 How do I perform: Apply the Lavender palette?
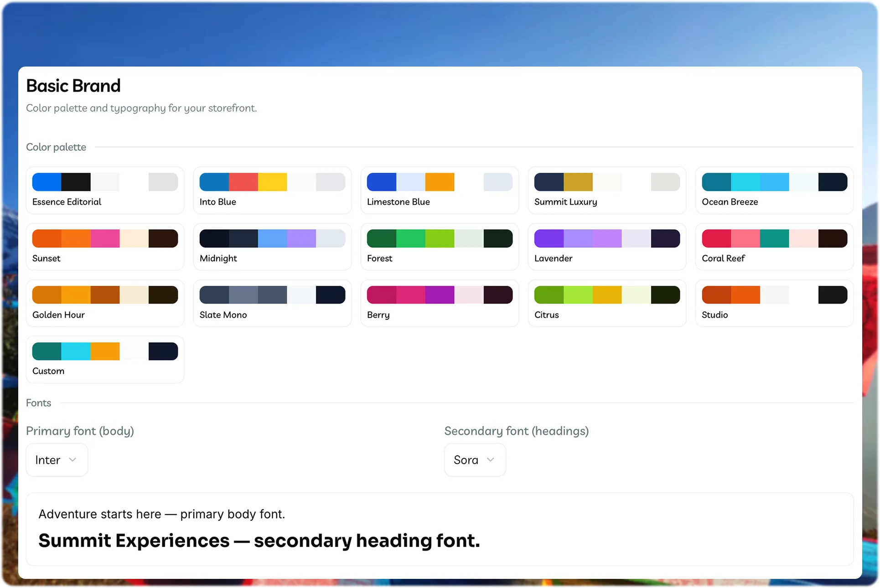click(x=607, y=247)
